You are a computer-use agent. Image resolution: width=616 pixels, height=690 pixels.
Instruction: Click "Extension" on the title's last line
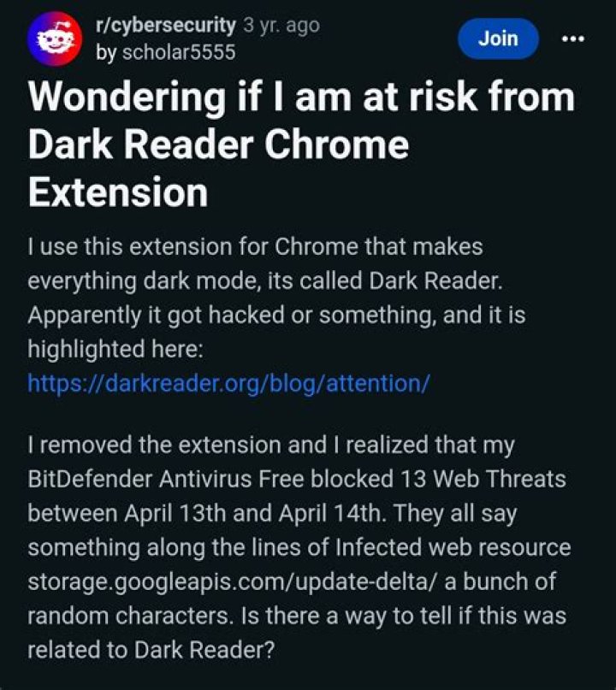coord(117,193)
